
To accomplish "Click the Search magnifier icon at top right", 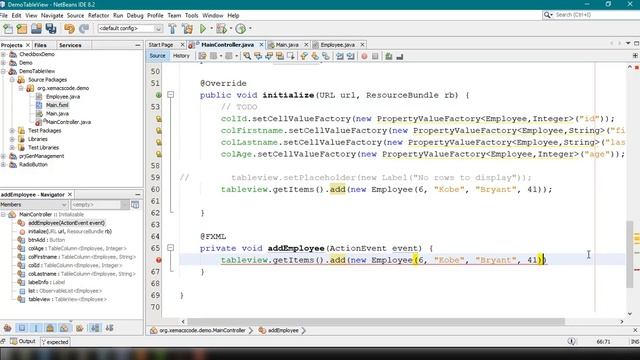I will coord(548,15).
